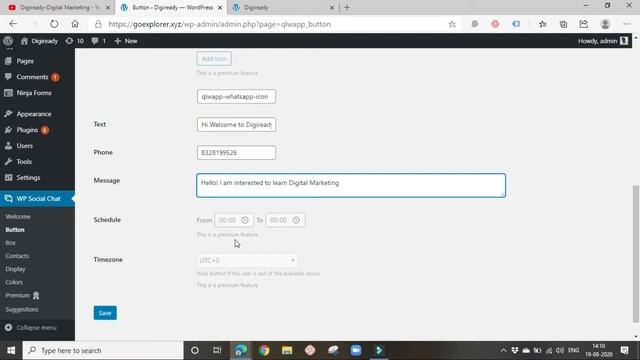Click the Add Icon button
640x360 pixels.
(214, 59)
